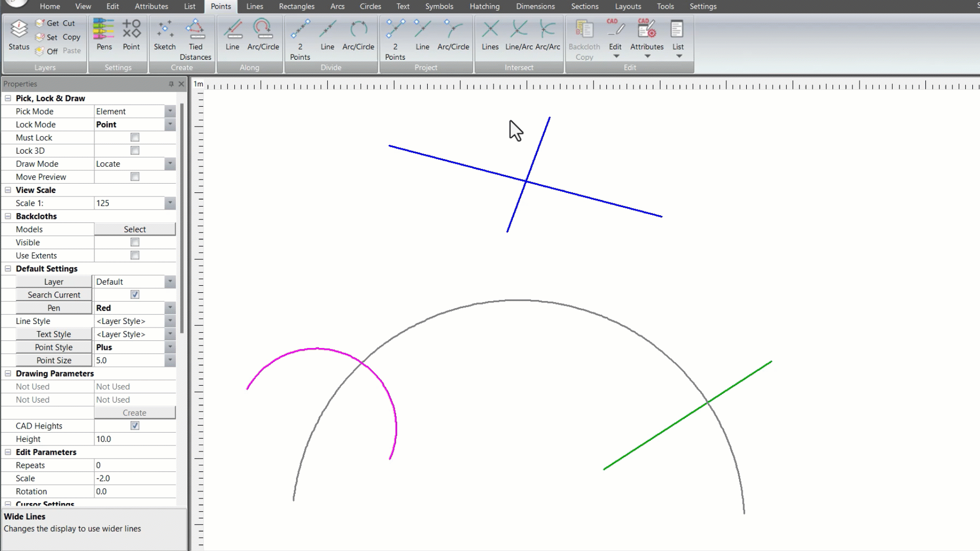Collapse the View Scale section
The image size is (980, 551).
(x=8, y=190)
